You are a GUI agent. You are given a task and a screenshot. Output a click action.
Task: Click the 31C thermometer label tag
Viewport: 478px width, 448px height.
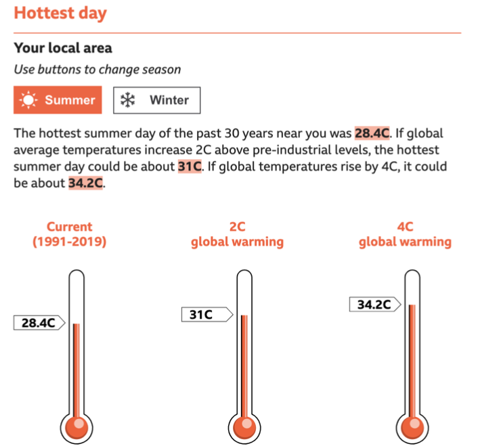(205, 314)
